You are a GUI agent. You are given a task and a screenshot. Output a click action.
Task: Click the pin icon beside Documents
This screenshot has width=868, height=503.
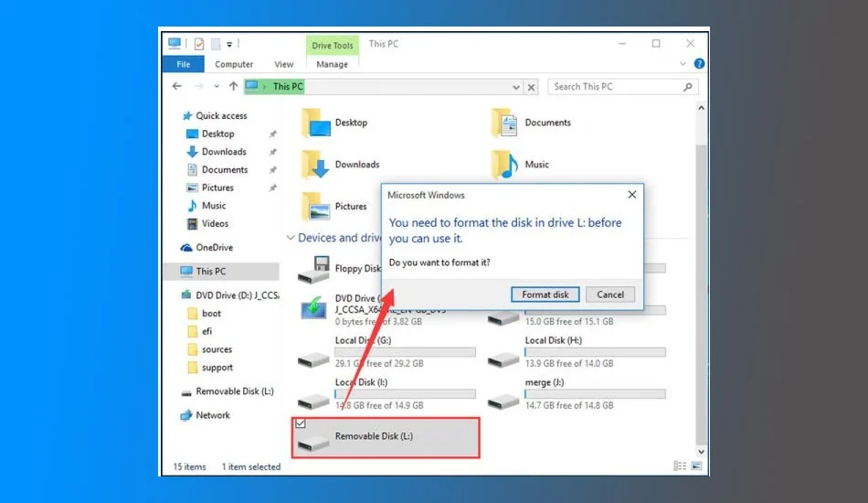272,170
